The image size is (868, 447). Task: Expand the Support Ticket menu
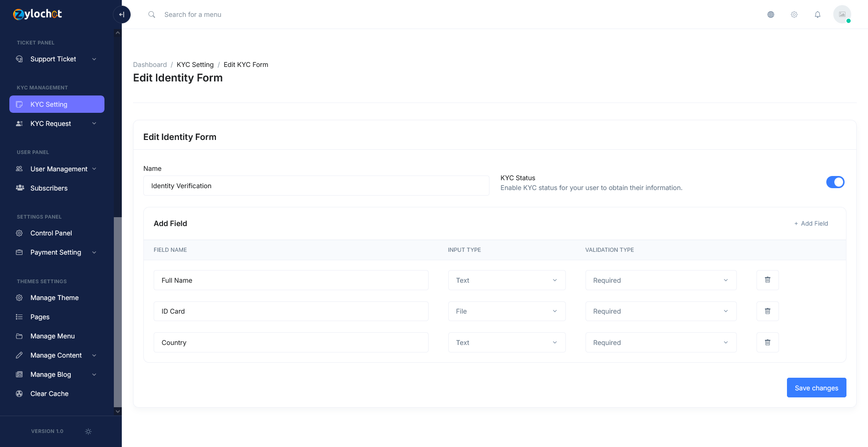(57, 59)
